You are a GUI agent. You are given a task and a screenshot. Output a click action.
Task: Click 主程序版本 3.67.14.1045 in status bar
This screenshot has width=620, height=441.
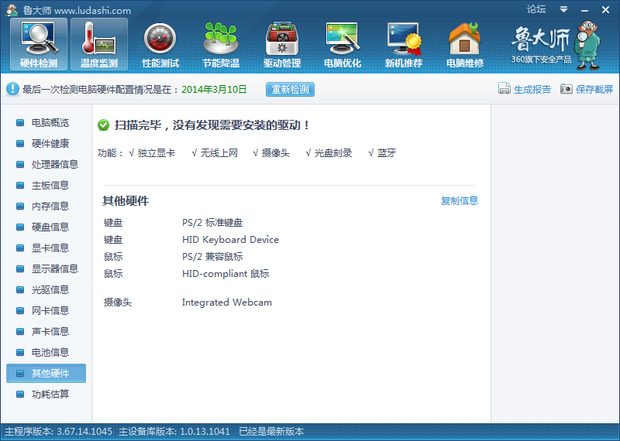59,432
